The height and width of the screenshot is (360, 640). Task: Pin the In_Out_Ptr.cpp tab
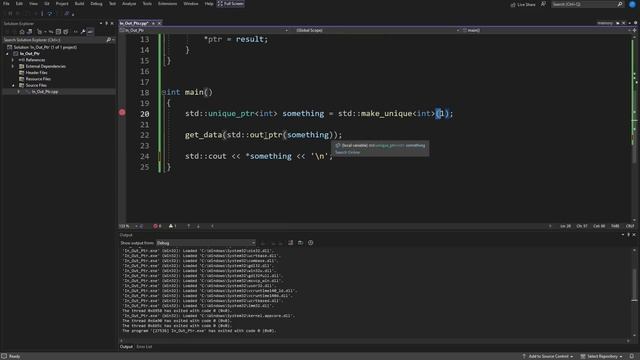pyautogui.click(x=153, y=24)
